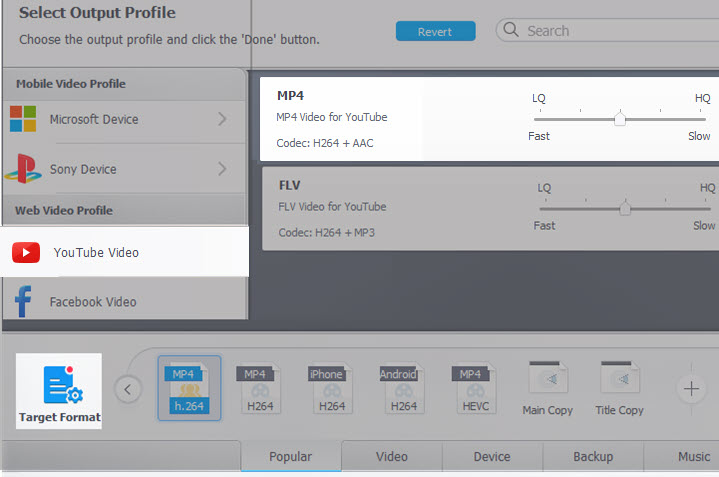Select the MP4 Video for YouTube profile
The height and width of the screenshot is (477, 719).
489,119
